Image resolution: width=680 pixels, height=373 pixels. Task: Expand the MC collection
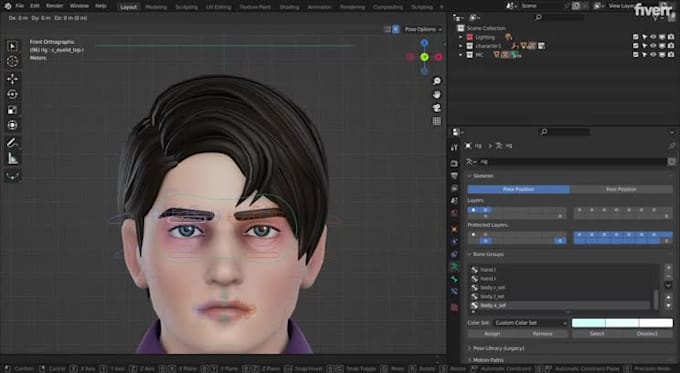461,55
